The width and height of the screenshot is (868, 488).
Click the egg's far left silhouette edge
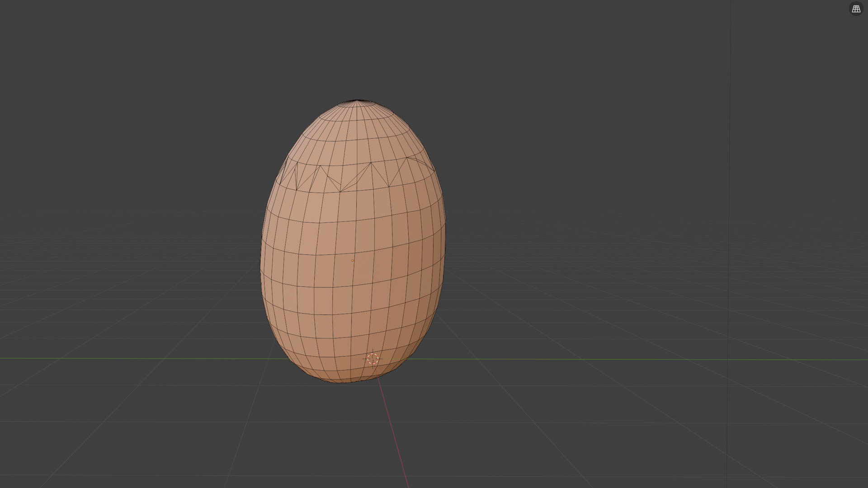(x=261, y=267)
